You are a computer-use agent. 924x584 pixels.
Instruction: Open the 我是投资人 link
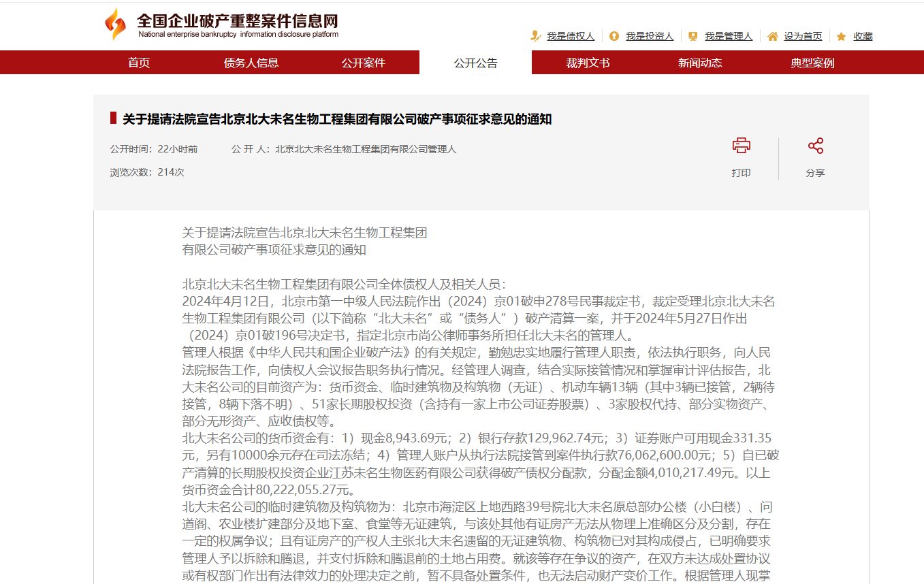point(650,37)
